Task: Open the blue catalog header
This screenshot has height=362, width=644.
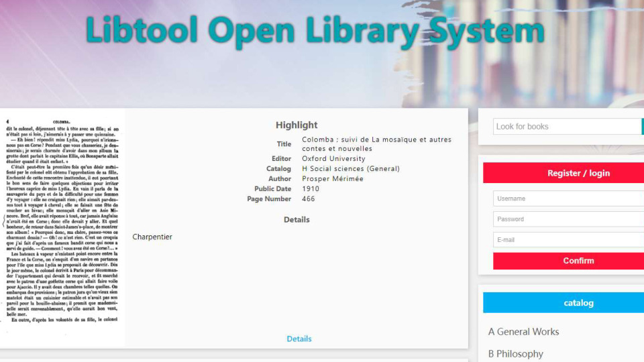Action: tap(563, 303)
